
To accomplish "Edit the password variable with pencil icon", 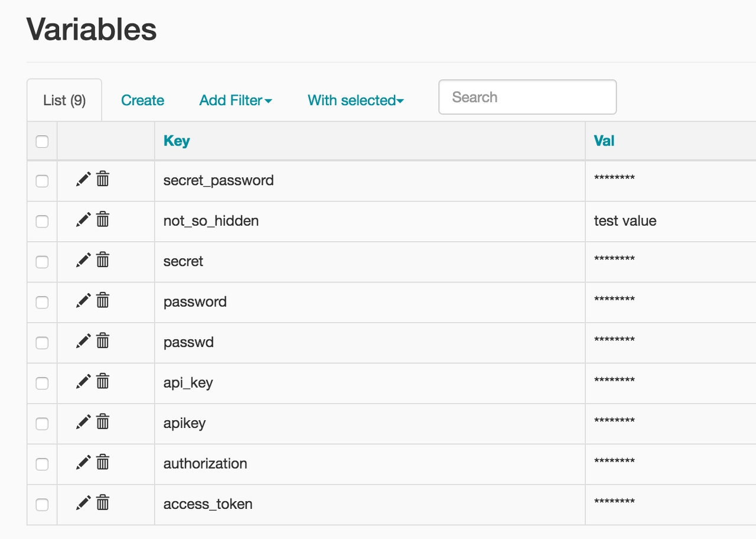I will coord(83,300).
